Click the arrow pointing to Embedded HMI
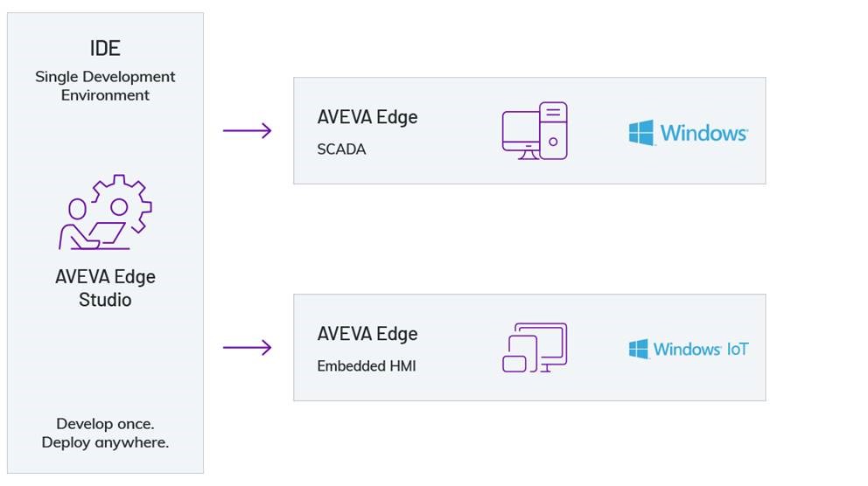This screenshot has width=868, height=486. [x=247, y=348]
